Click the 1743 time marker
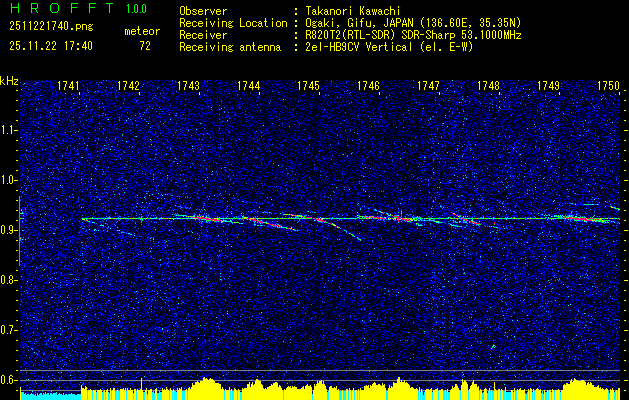 click(x=189, y=86)
